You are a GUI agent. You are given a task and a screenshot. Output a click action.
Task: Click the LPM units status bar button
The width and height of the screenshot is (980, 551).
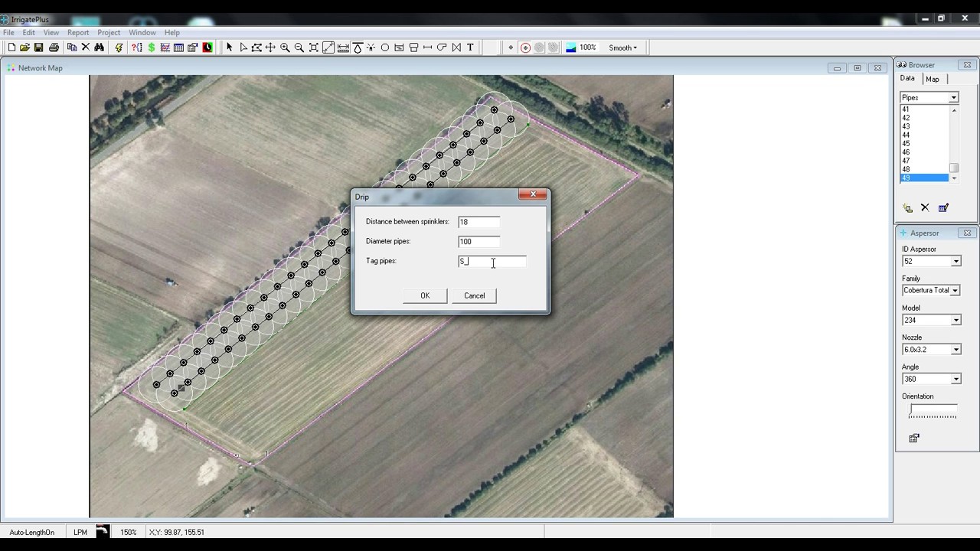tap(80, 532)
